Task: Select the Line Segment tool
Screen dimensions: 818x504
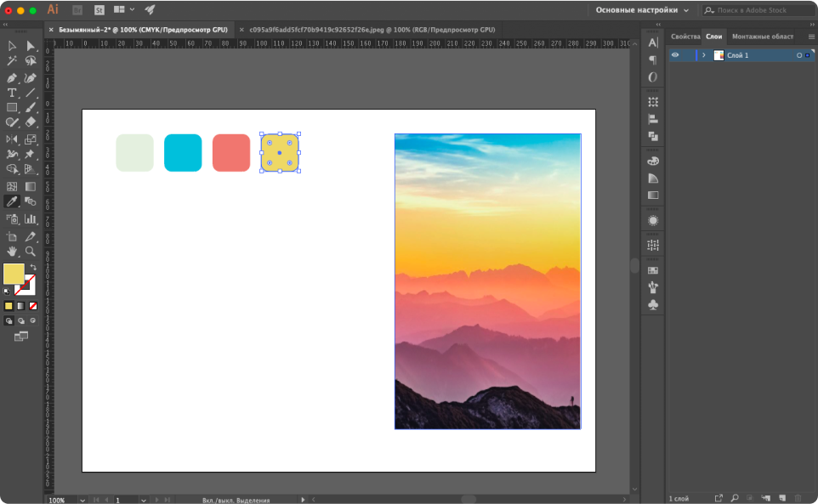Action: pos(31,93)
